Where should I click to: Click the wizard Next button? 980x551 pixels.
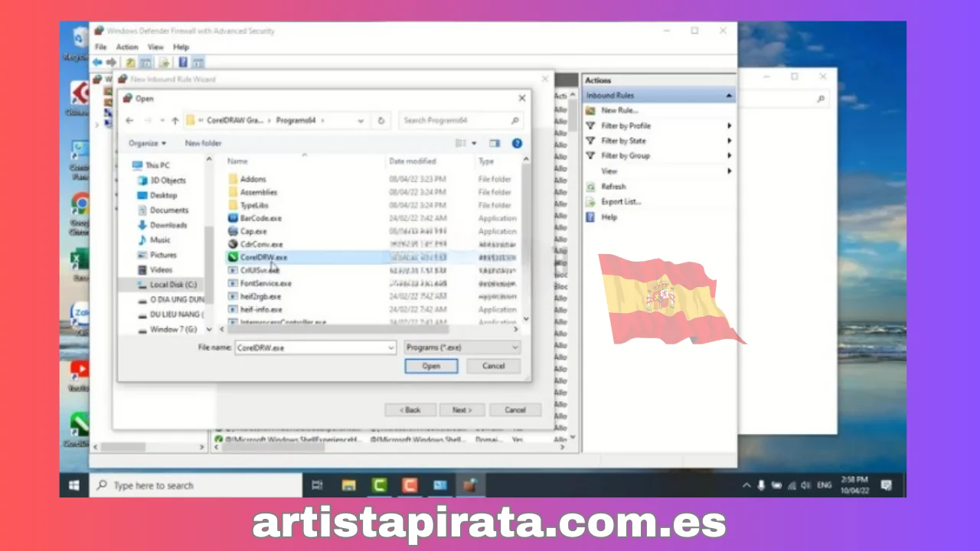462,410
